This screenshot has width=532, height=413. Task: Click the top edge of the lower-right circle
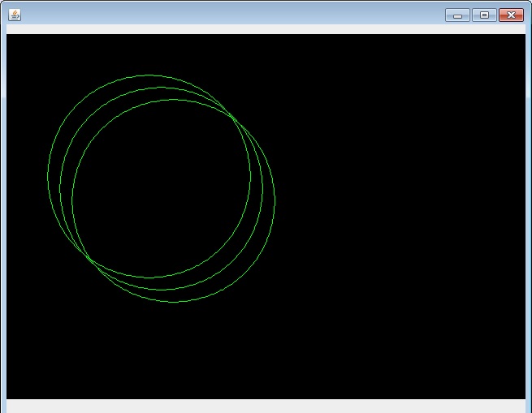click(x=173, y=100)
